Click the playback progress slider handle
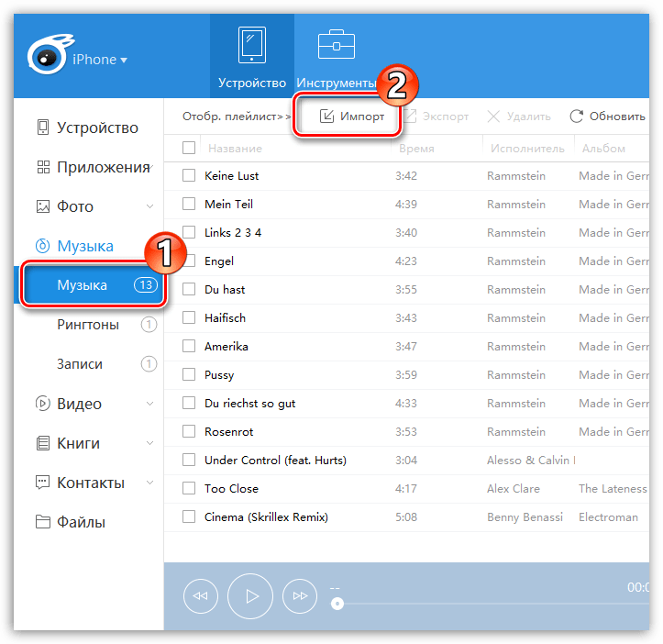Image resolution: width=663 pixels, height=644 pixels. [x=337, y=603]
